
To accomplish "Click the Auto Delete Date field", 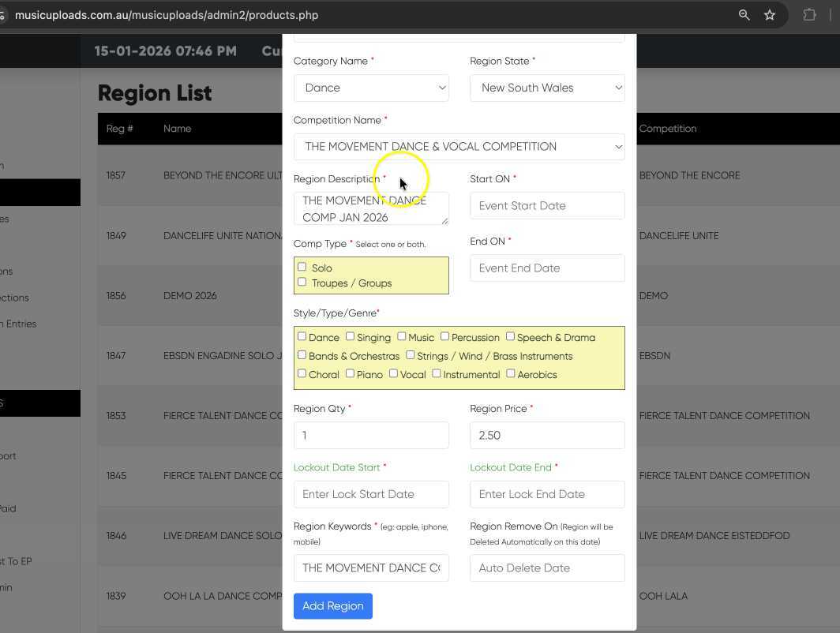I will tap(548, 568).
